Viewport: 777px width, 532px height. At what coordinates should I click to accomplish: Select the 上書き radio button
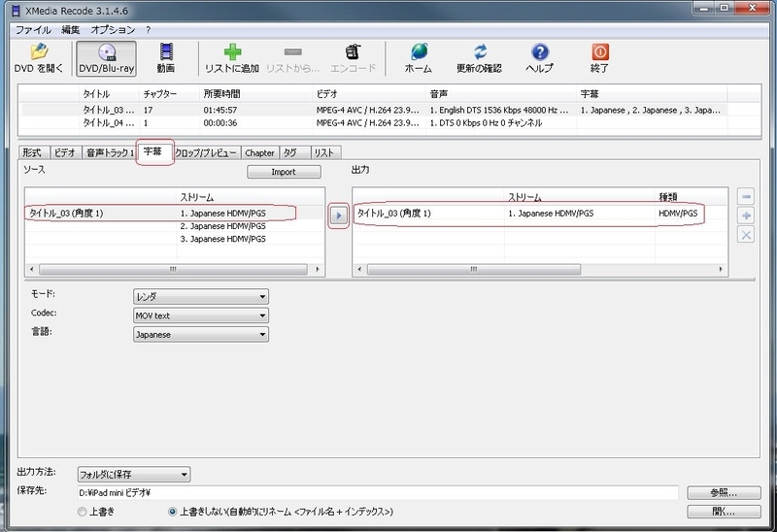click(82, 512)
